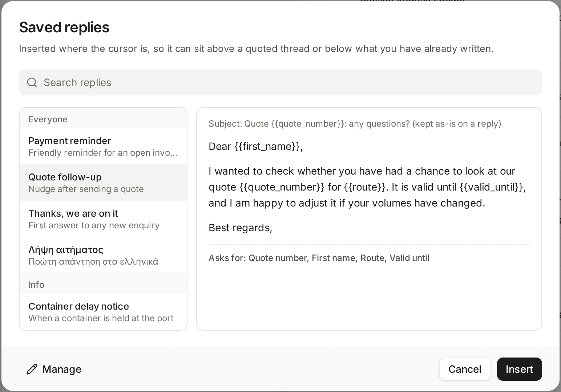The width and height of the screenshot is (561, 392).
Task: Click the pencil icon beside Manage
Action: pyautogui.click(x=32, y=369)
